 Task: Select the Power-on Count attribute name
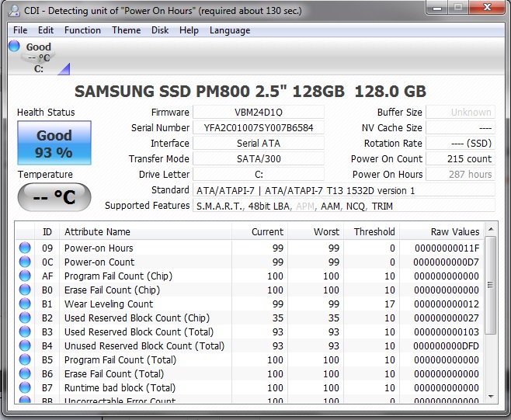pos(99,262)
